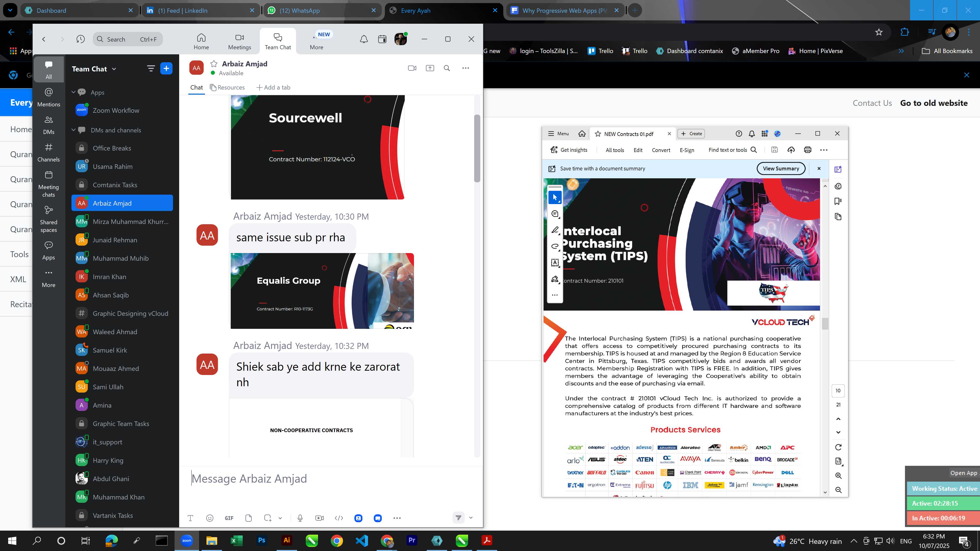Zoom in the PDF with magnifier plus
This screenshot has width=980, height=551.
click(x=838, y=476)
